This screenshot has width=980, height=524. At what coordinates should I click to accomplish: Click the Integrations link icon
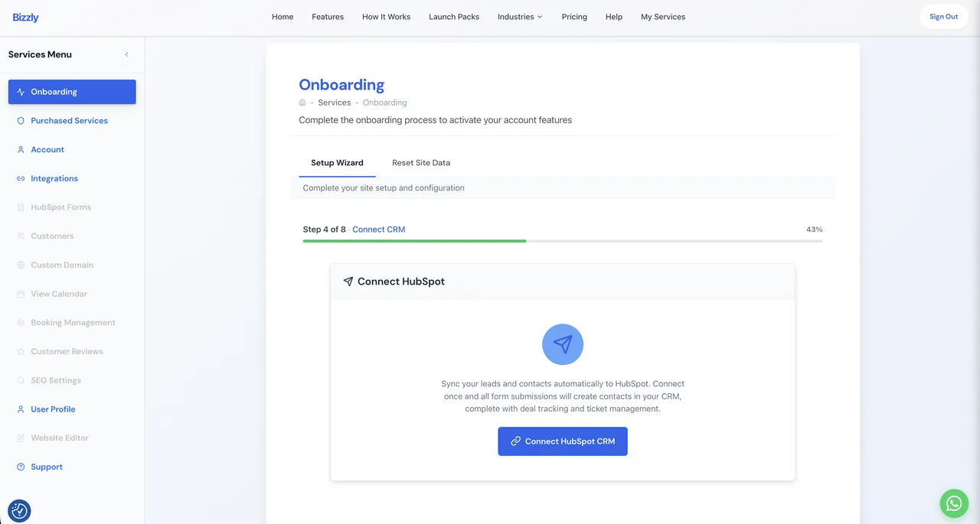(21, 178)
